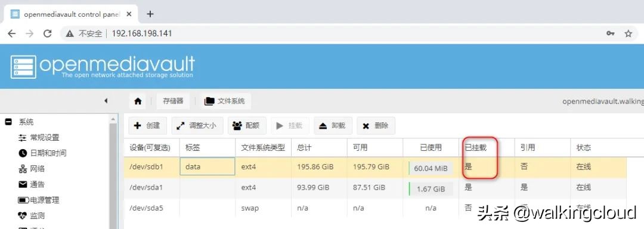Sort by 引用 column header

point(543,148)
